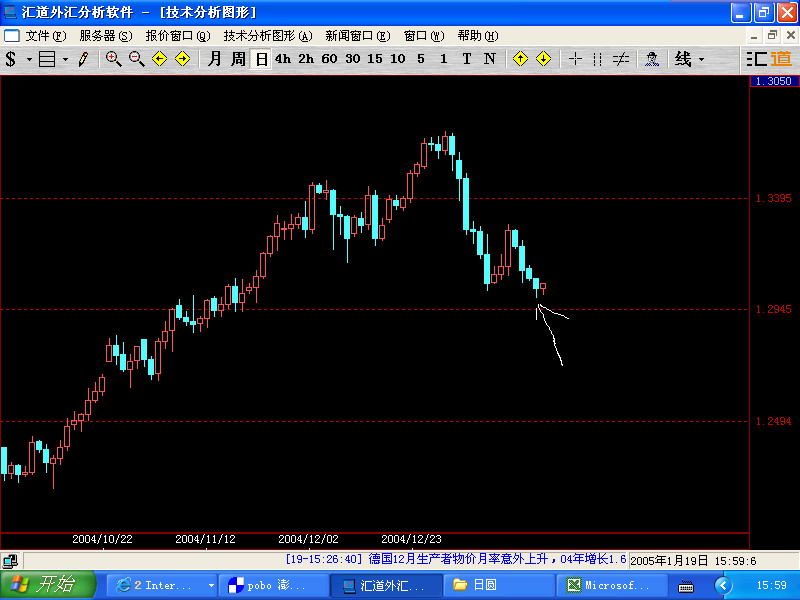The height and width of the screenshot is (600, 800).
Task: Click the person advisor icon
Action: click(652, 59)
